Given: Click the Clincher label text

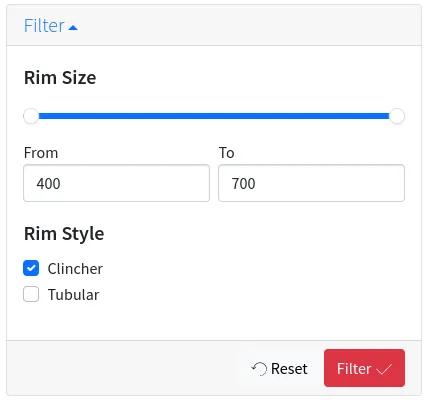Looking at the screenshot, I should pyautogui.click(x=75, y=269).
